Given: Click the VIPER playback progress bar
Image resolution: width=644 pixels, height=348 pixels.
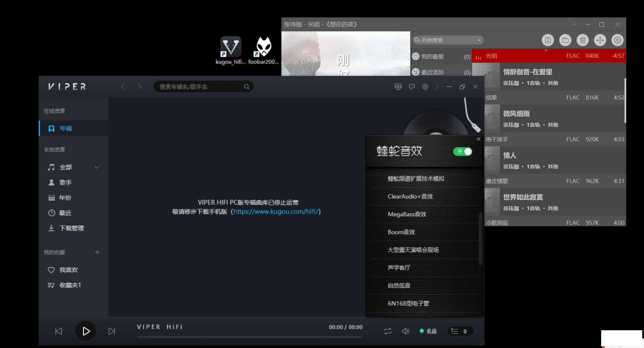Looking at the screenshot, I should click(x=250, y=337).
